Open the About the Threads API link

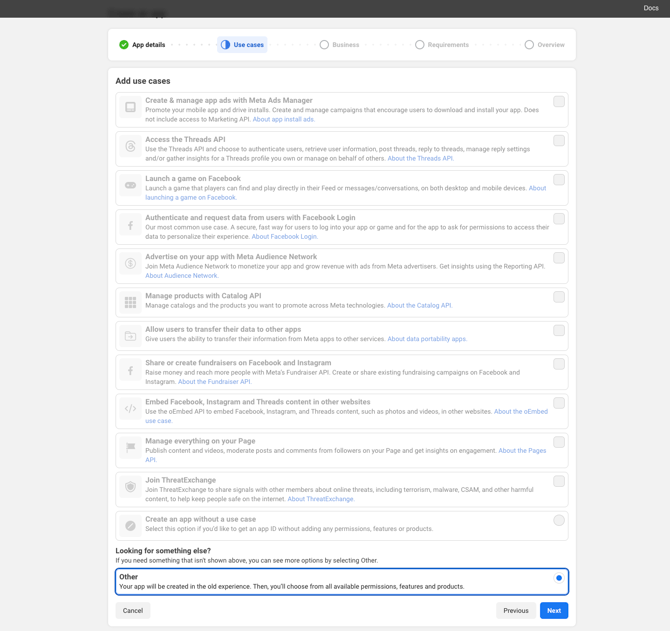click(420, 158)
